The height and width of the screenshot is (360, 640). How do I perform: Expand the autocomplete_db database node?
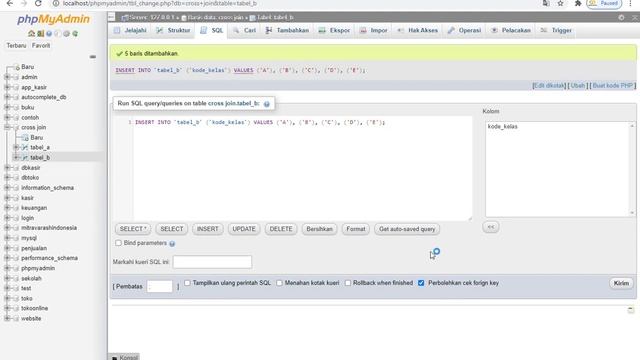point(7,97)
